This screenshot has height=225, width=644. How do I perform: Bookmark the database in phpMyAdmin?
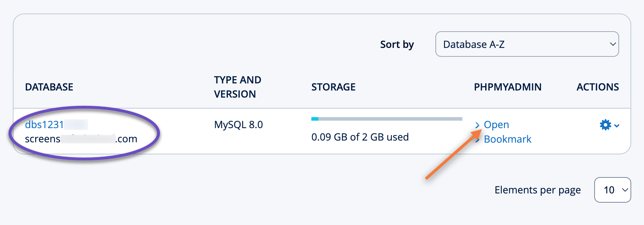508,139
